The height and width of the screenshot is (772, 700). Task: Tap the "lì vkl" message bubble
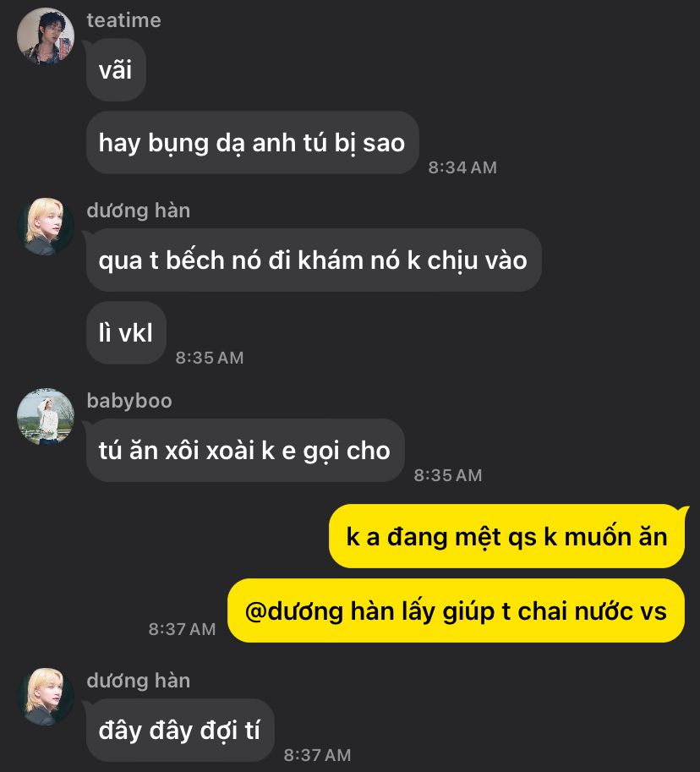click(126, 333)
